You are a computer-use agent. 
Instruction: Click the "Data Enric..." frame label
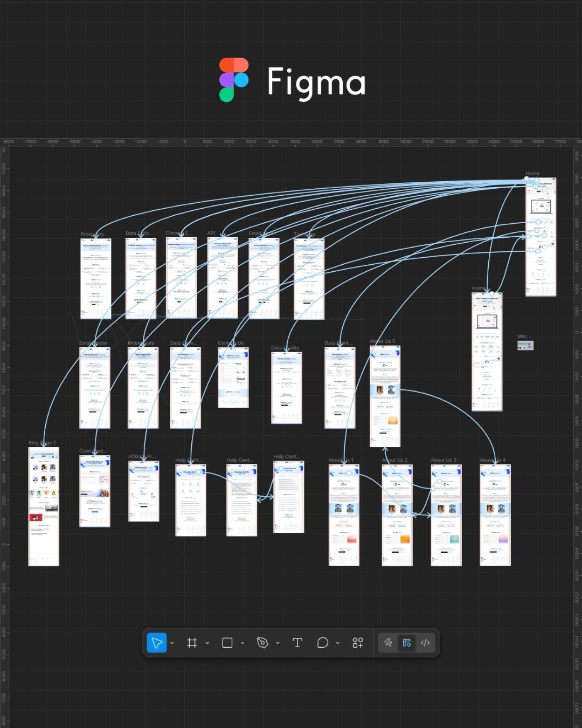click(139, 233)
